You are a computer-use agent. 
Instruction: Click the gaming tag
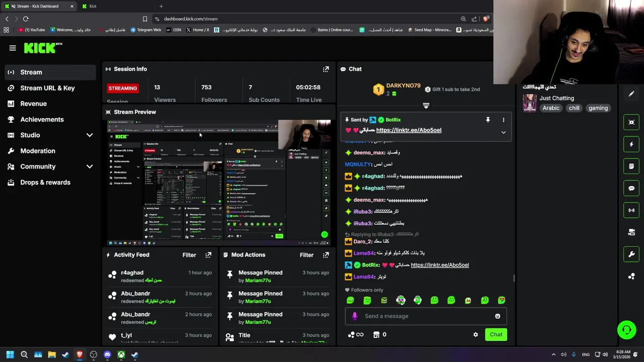[598, 108]
